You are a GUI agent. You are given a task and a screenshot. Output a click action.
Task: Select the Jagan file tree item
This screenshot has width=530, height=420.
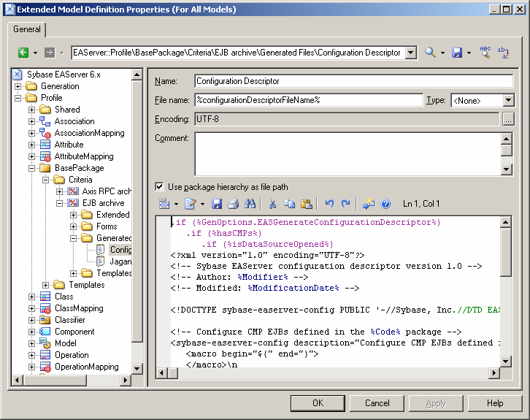[x=120, y=261]
